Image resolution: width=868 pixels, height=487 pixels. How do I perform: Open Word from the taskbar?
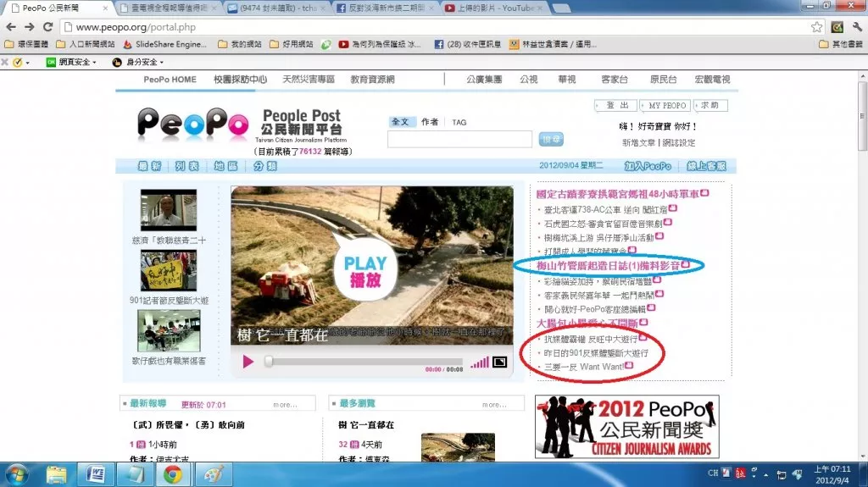pos(95,475)
